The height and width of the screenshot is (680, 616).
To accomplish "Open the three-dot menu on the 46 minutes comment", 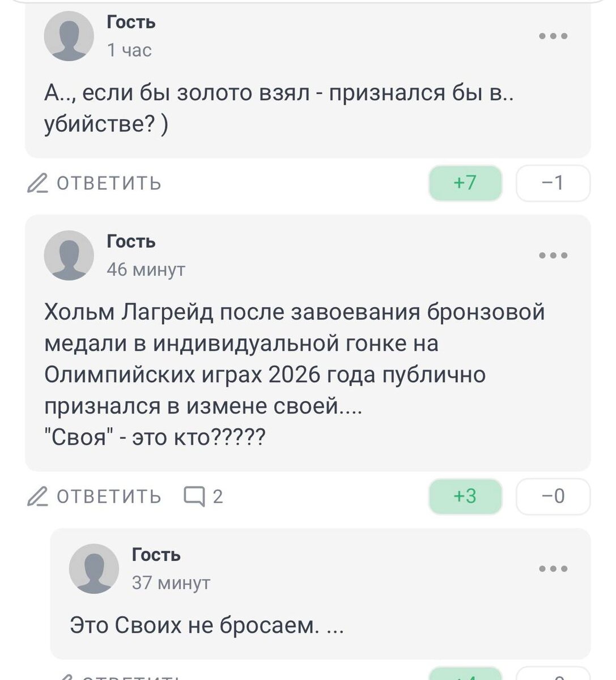I will pyautogui.click(x=554, y=255).
